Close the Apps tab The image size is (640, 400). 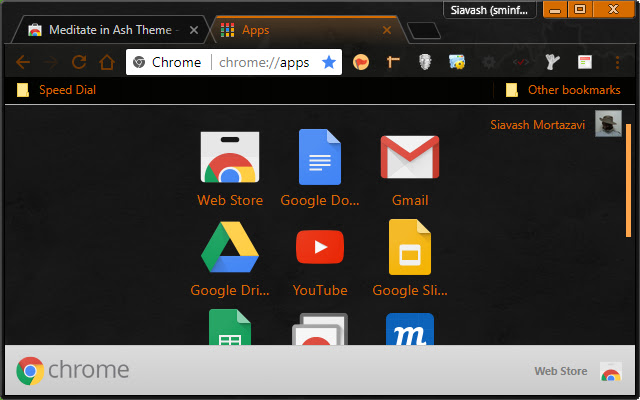coord(387,30)
